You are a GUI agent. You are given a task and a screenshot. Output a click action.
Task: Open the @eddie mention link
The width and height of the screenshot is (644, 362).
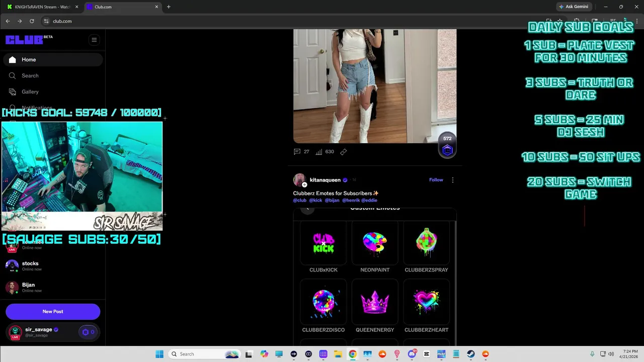point(369,200)
